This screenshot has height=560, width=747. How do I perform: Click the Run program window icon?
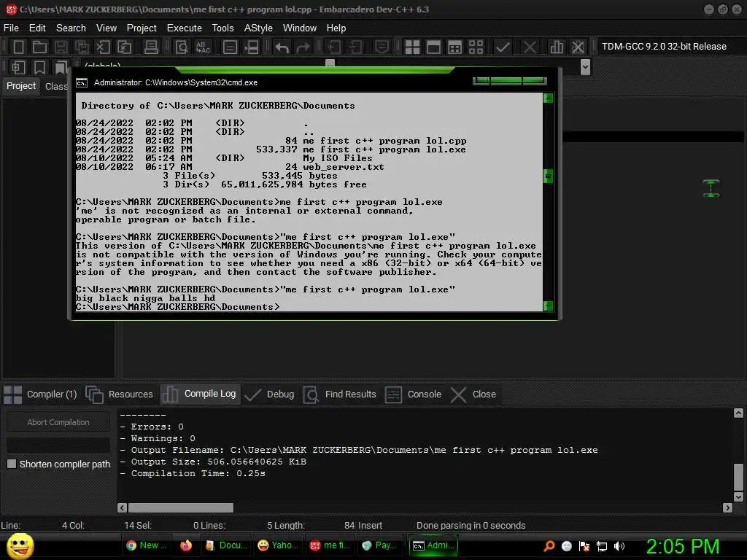[433, 47]
